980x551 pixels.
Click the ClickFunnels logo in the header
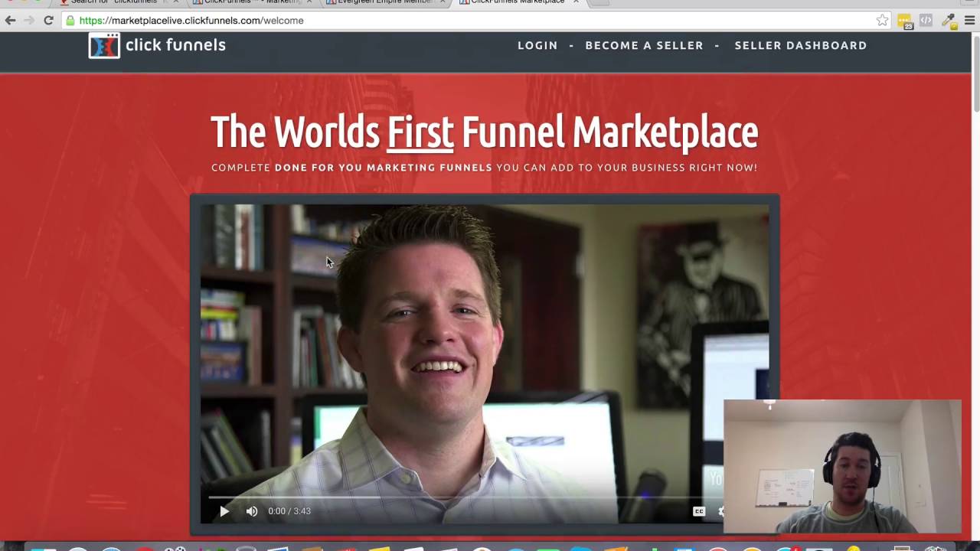[157, 45]
